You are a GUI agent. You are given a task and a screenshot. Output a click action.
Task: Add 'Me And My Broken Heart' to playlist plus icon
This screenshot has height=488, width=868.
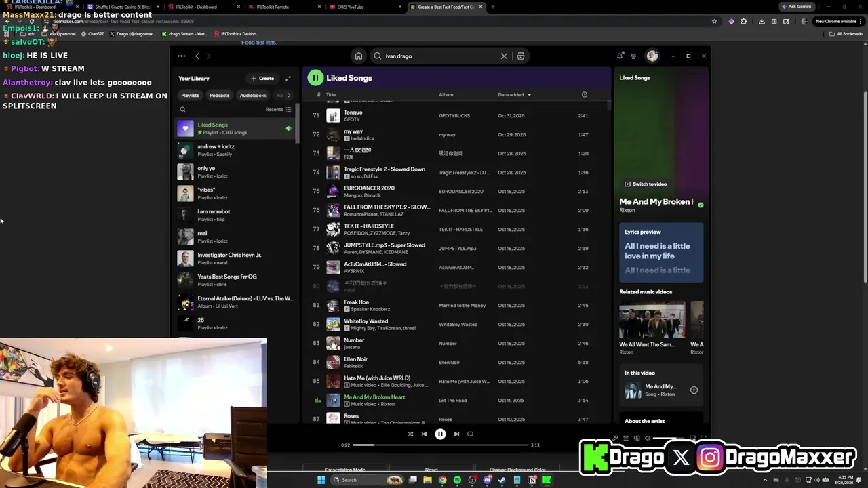coord(694,390)
